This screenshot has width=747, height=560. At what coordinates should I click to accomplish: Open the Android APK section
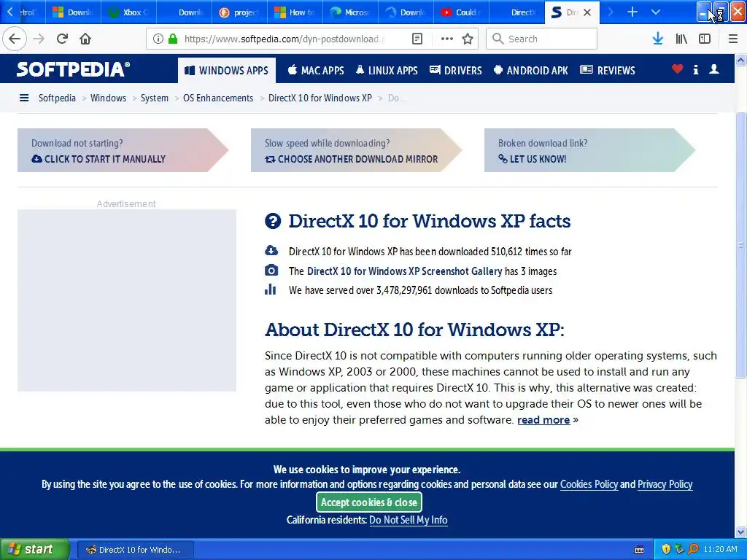531,71
